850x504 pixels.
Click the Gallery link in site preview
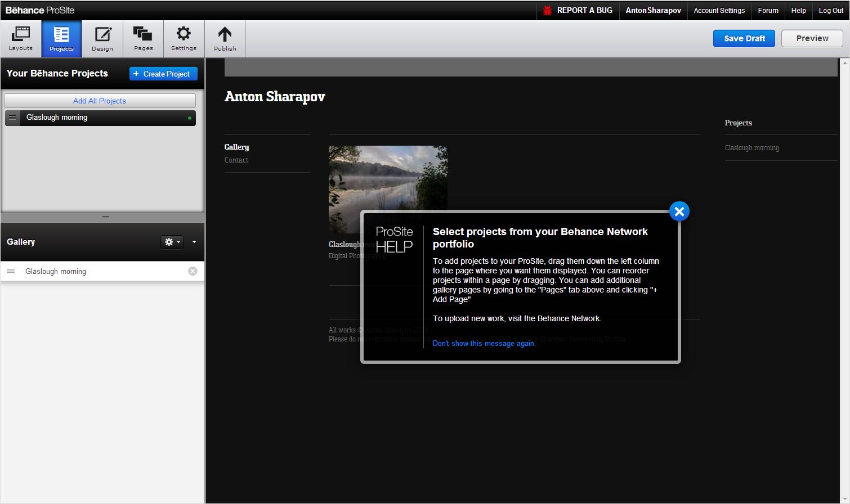[x=236, y=147]
